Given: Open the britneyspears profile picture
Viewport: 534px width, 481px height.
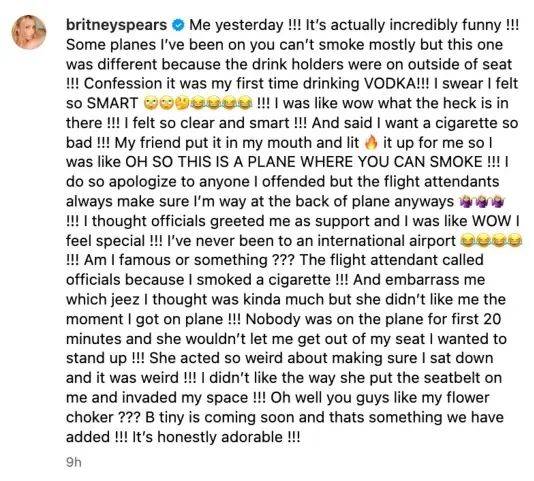Looking at the screenshot, I should pyautogui.click(x=29, y=32).
